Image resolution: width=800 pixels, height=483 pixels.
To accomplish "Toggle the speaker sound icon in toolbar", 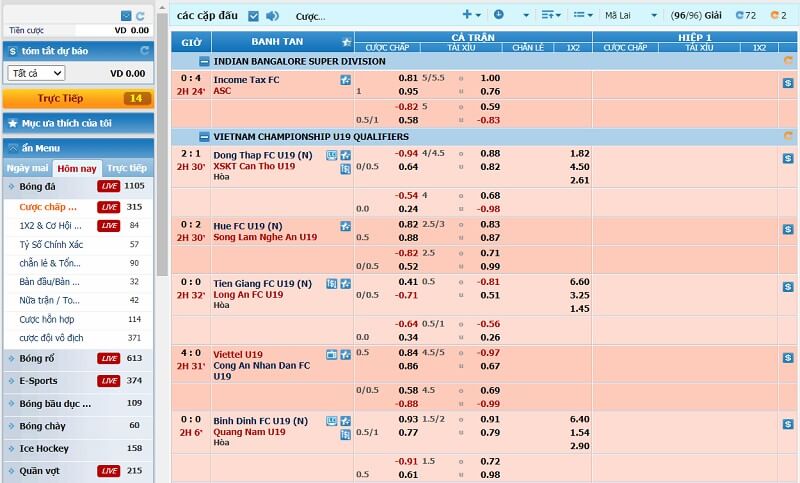I will tap(272, 16).
